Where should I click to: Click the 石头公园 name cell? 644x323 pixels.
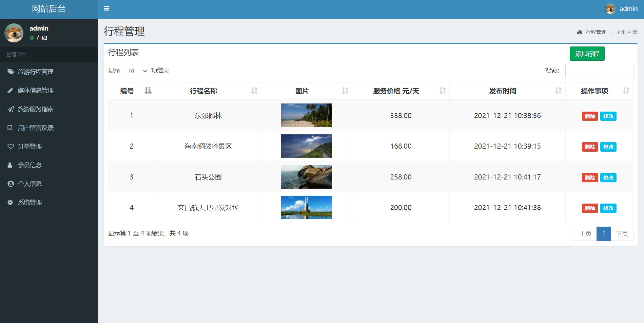[x=208, y=177]
